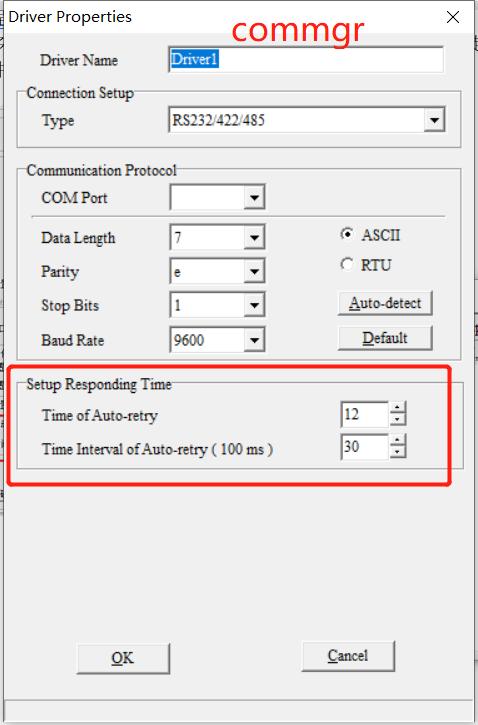The image size is (478, 725).
Task: Click the Time Interval of Auto-retry field
Action: coord(365,447)
